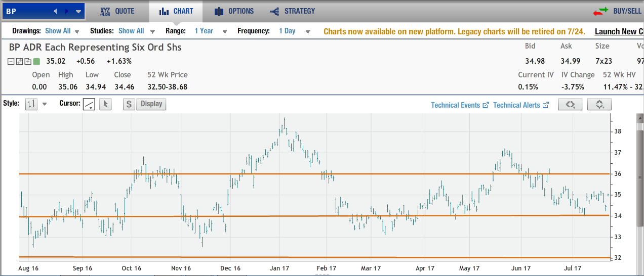
Task: Open the STRATEGY tab
Action: point(293,11)
